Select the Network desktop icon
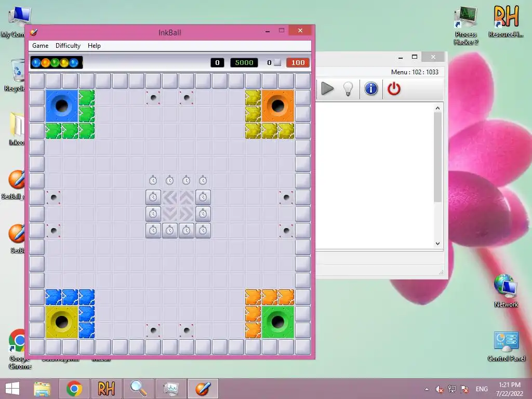Screen dimensions: 532x399 (506, 291)
